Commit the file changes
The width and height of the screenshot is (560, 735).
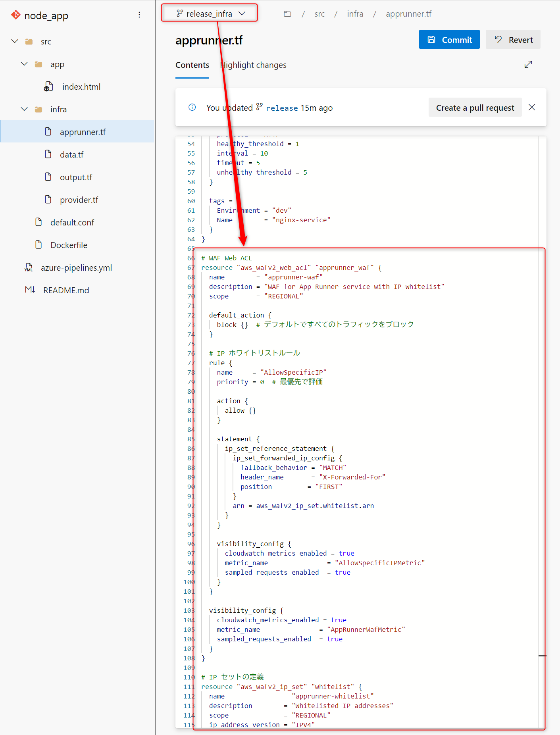coord(449,39)
